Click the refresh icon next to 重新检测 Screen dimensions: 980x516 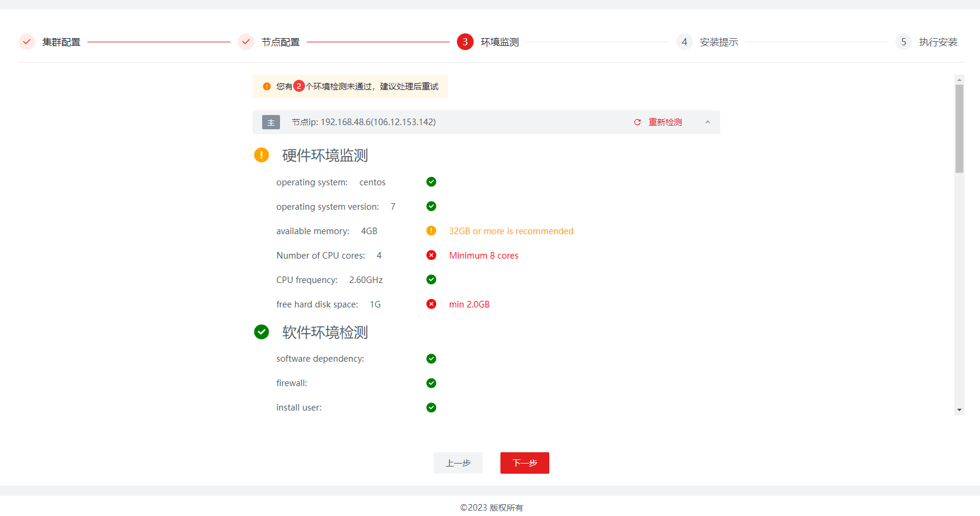point(637,122)
